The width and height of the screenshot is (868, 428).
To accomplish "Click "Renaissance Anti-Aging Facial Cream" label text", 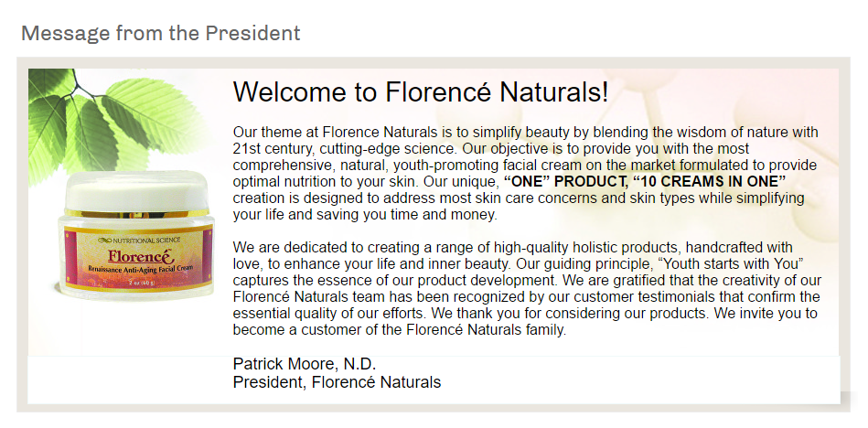I will (x=138, y=269).
